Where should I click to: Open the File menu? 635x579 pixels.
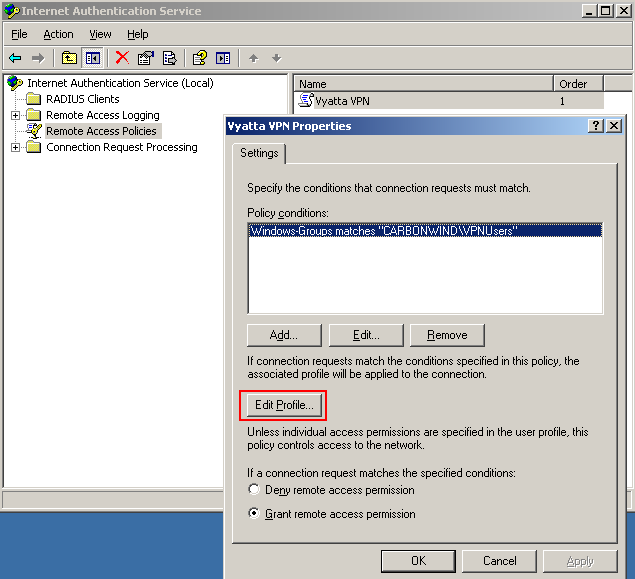[x=19, y=34]
